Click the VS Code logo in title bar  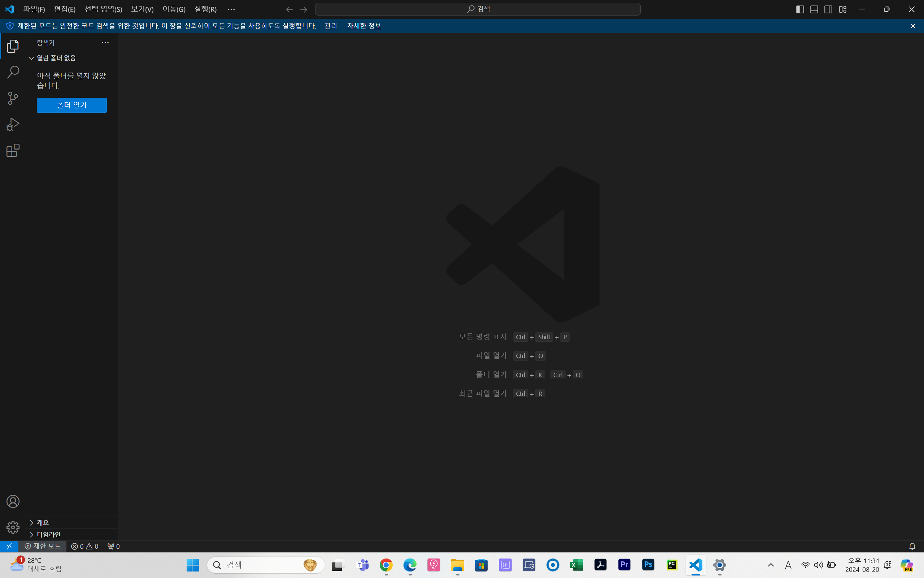9,9
